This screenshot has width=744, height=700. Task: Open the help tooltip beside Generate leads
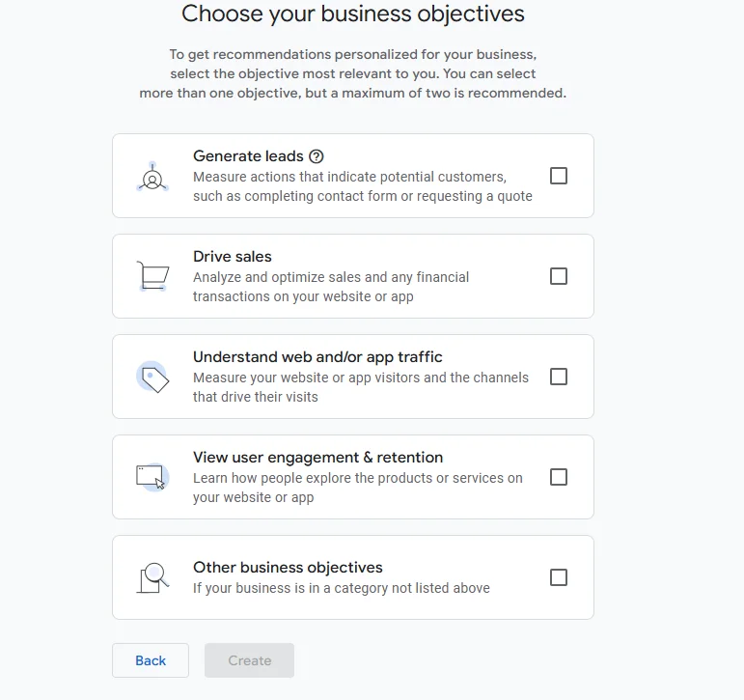pyautogui.click(x=317, y=156)
